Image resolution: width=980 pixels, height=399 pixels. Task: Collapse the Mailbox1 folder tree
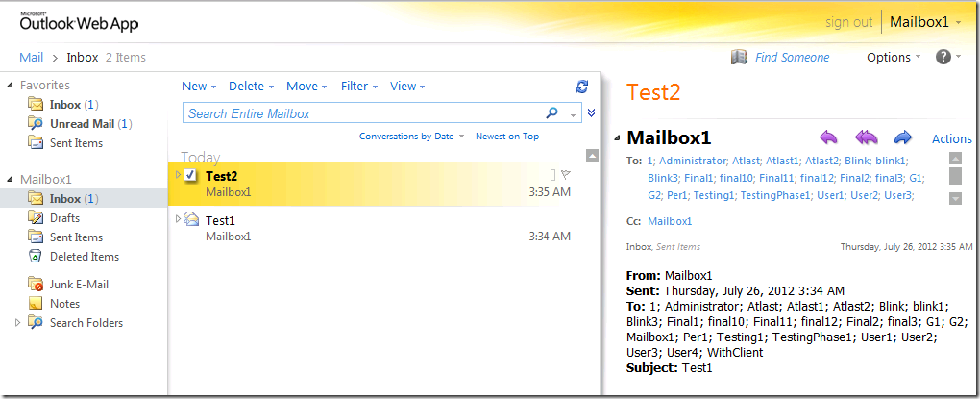pyautogui.click(x=10, y=180)
